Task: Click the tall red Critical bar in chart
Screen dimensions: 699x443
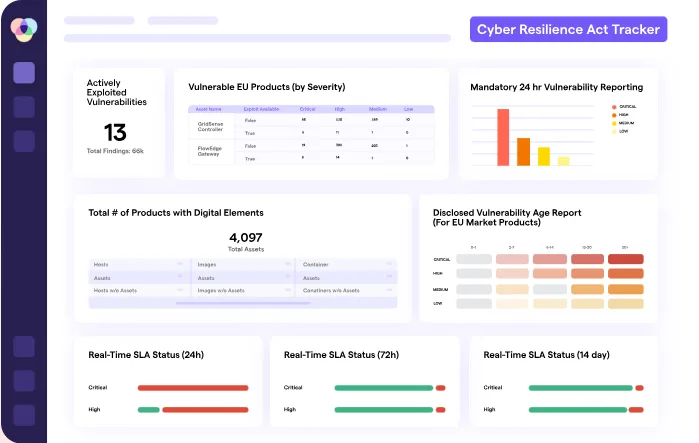Action: point(503,137)
